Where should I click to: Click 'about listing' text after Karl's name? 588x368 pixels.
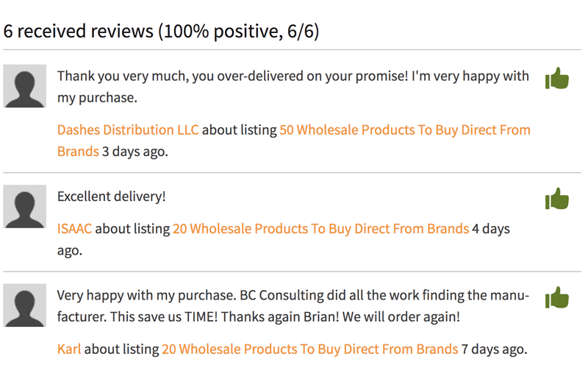coord(121,349)
